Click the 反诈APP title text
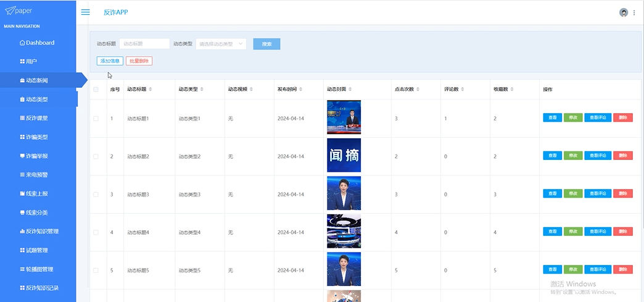The width and height of the screenshot is (644, 302). [x=116, y=12]
